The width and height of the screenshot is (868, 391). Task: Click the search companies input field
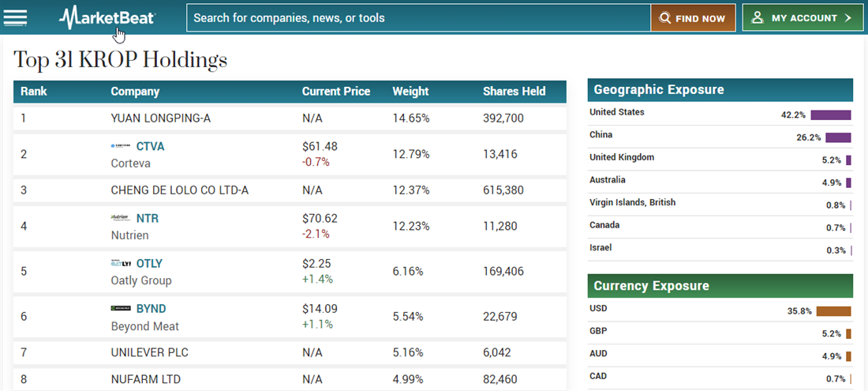coord(418,17)
